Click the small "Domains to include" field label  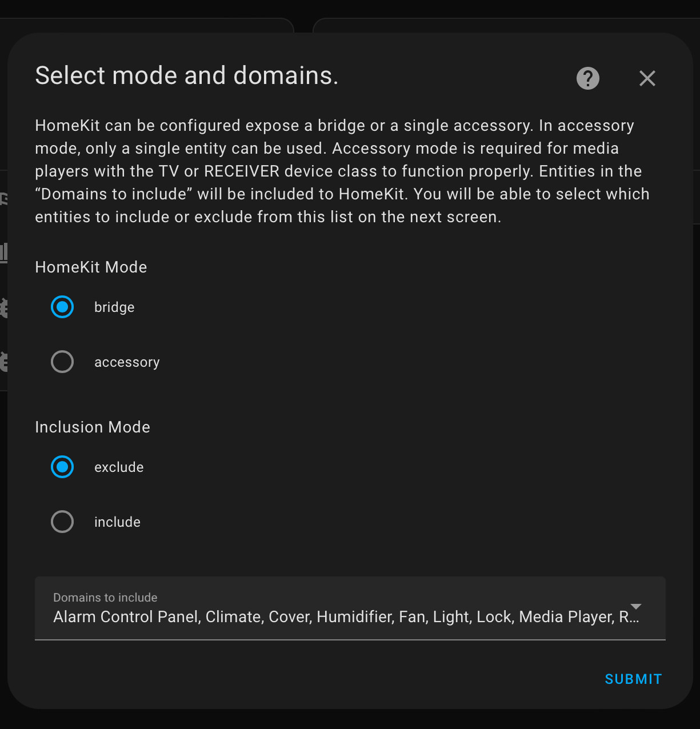click(x=105, y=598)
